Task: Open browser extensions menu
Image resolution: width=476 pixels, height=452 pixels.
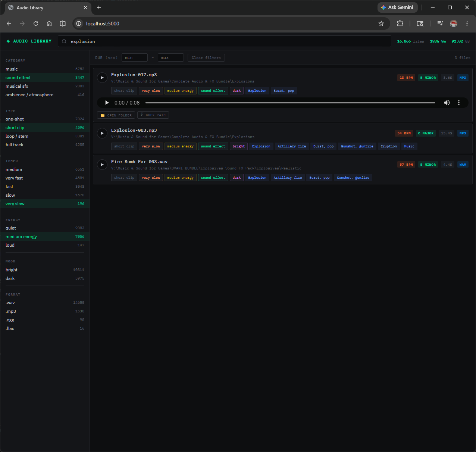Action: (x=400, y=24)
